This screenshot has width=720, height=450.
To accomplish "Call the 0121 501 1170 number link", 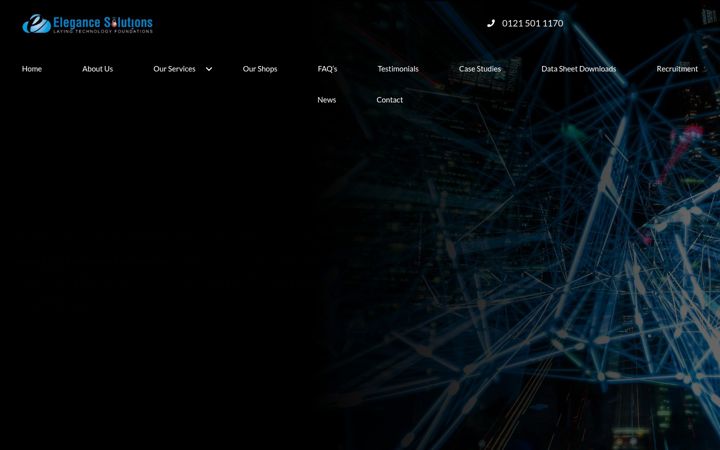I will (x=532, y=23).
